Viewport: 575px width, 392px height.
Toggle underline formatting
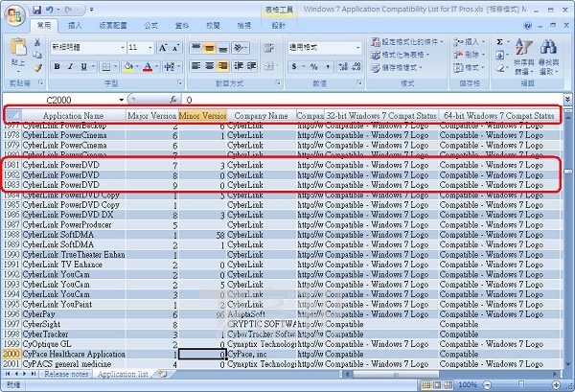[x=84, y=67]
